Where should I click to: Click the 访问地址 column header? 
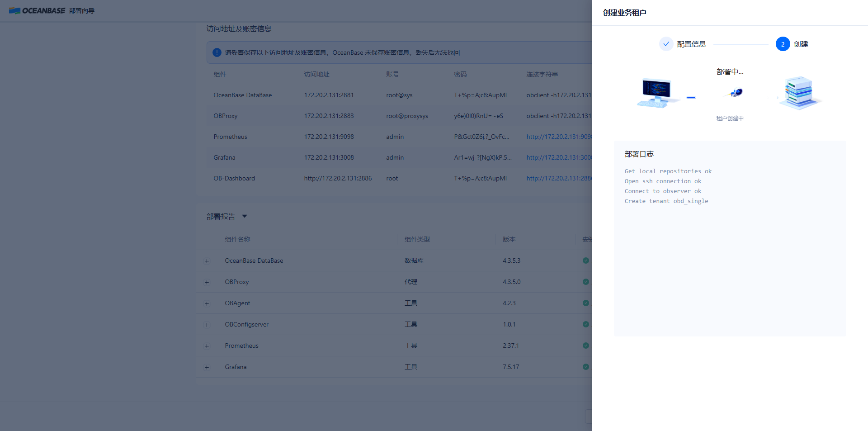[316, 74]
